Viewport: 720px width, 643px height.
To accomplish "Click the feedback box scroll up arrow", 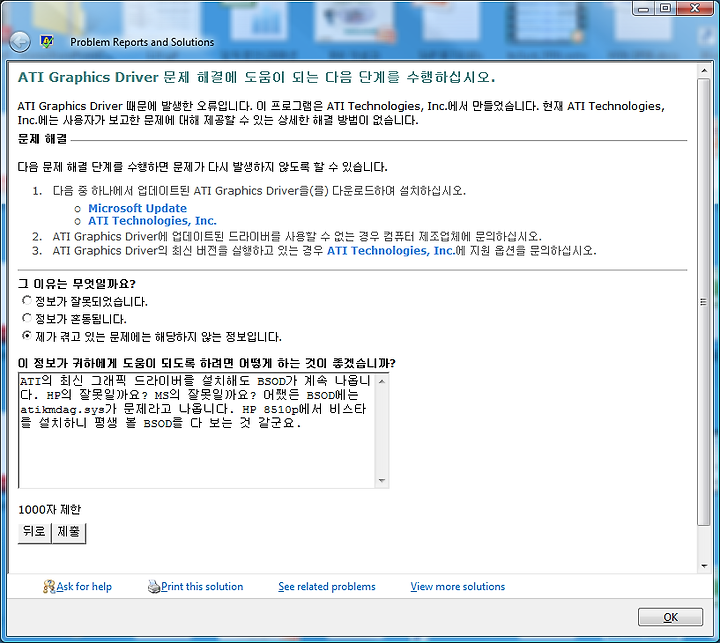I will tap(382, 381).
